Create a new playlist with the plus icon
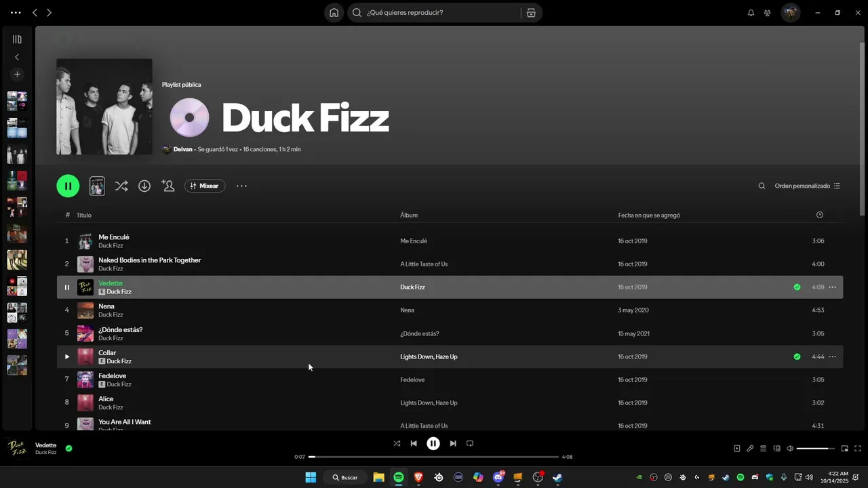The height and width of the screenshot is (488, 868). tap(17, 74)
